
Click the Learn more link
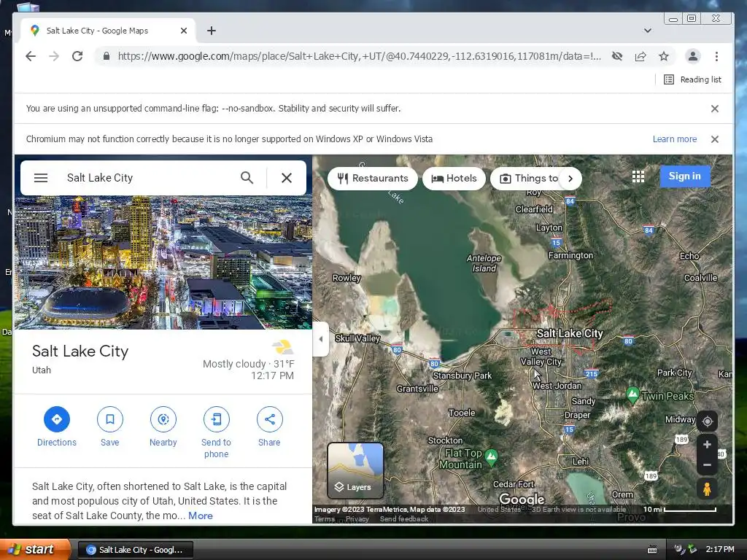pos(675,139)
